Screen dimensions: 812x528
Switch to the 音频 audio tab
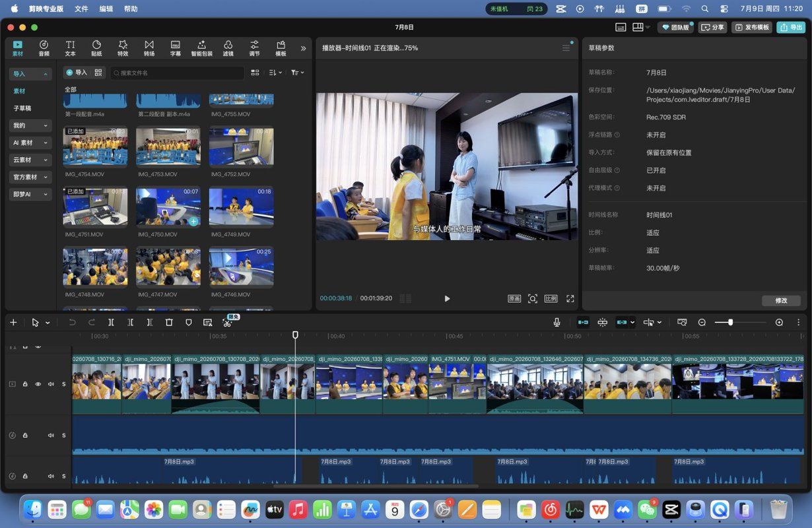[44, 48]
